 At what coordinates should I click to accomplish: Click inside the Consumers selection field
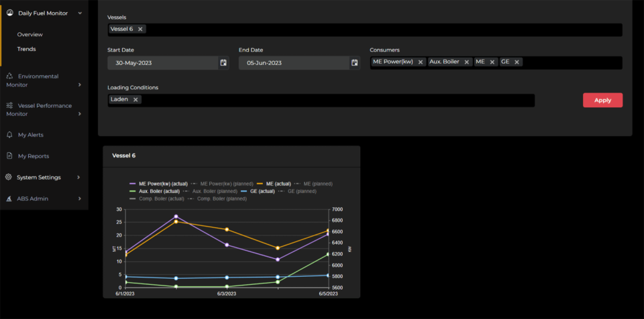tap(496, 63)
